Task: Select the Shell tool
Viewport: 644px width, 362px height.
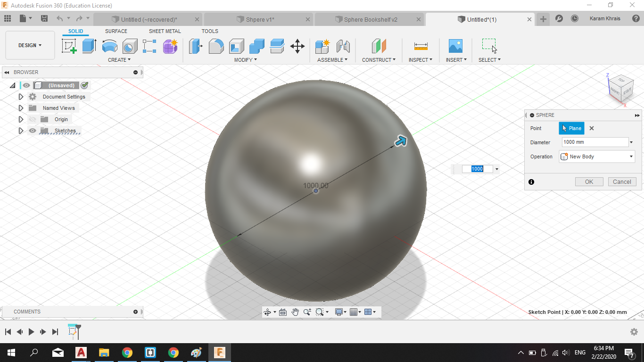Action: pyautogui.click(x=237, y=46)
